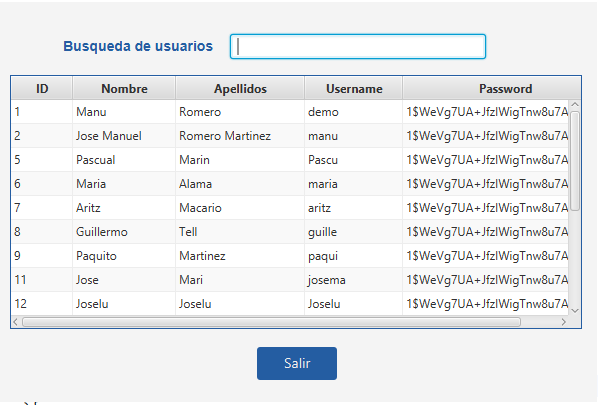
Task: Click surname cell 'Macario'
Action: click(240, 208)
